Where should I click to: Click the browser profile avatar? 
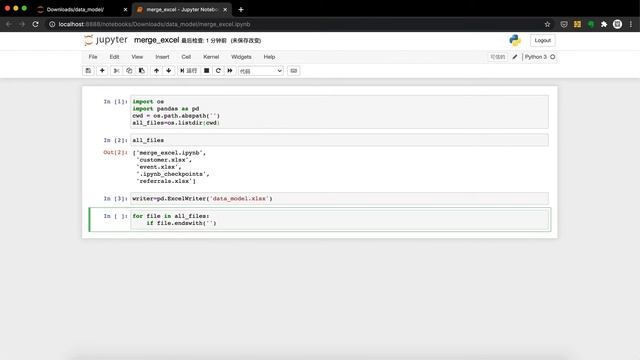coord(618,24)
